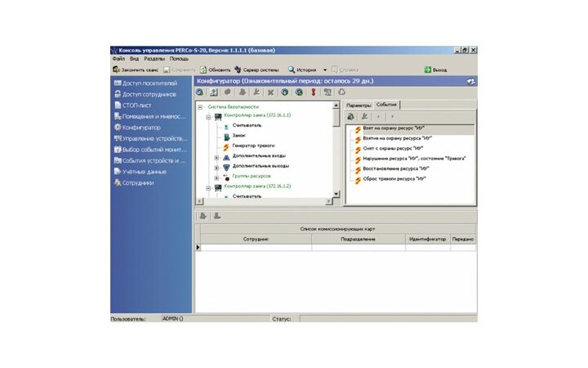Click the Конфигуратор gear icon in sidebar

(x=118, y=128)
